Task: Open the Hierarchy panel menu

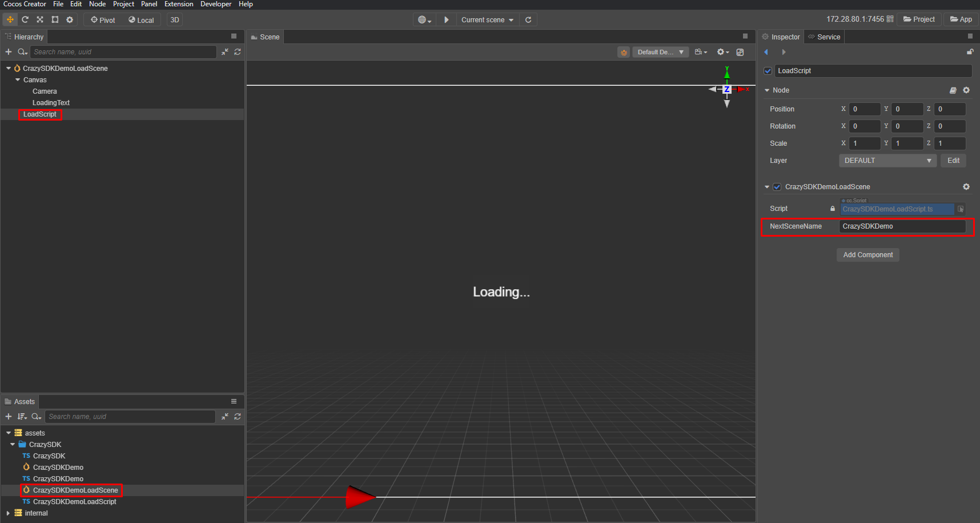Action: point(234,36)
